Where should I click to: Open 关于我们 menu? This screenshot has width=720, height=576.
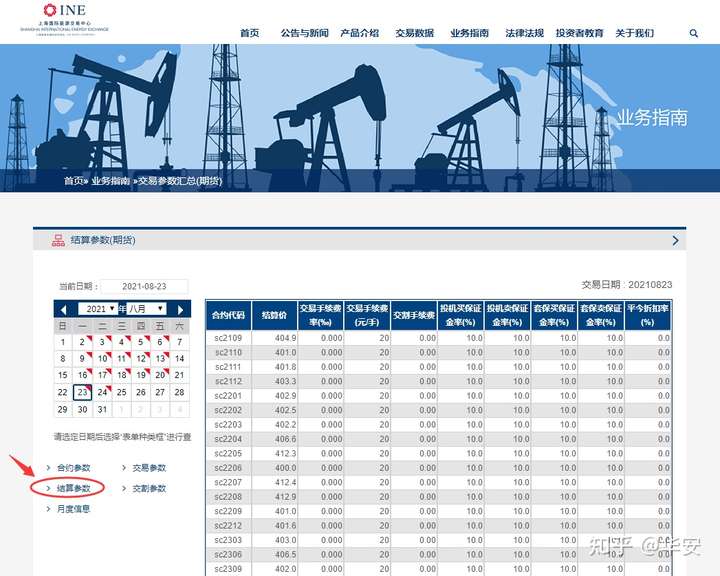635,33
